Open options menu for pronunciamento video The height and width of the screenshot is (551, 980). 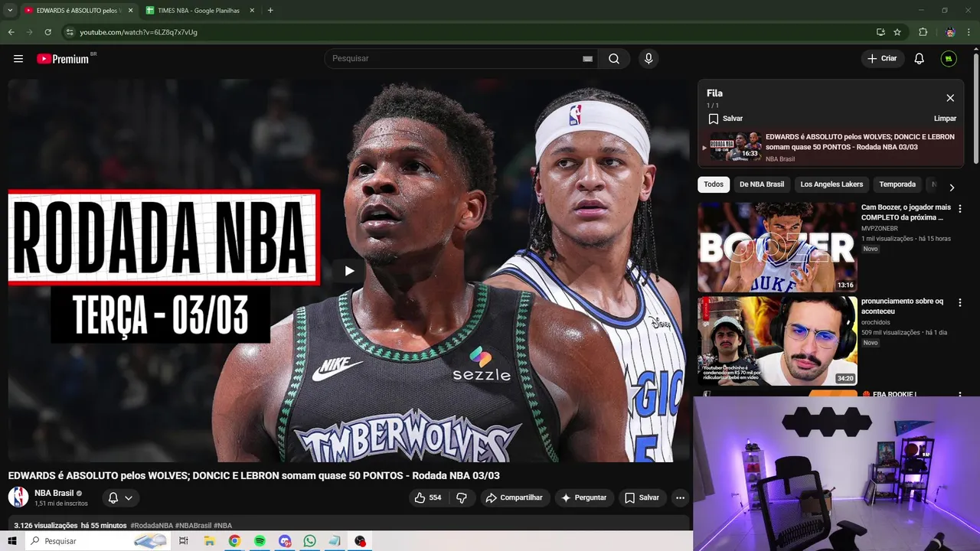click(x=960, y=303)
